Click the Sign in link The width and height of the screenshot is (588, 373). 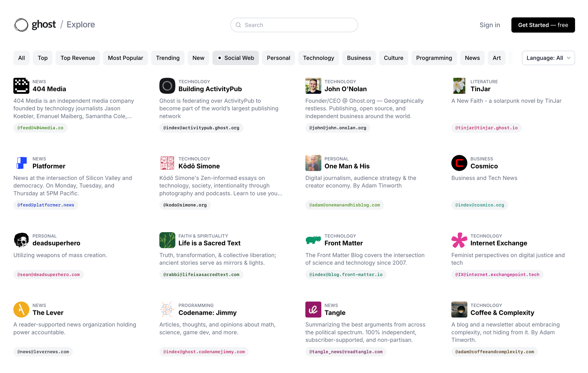coord(490,25)
